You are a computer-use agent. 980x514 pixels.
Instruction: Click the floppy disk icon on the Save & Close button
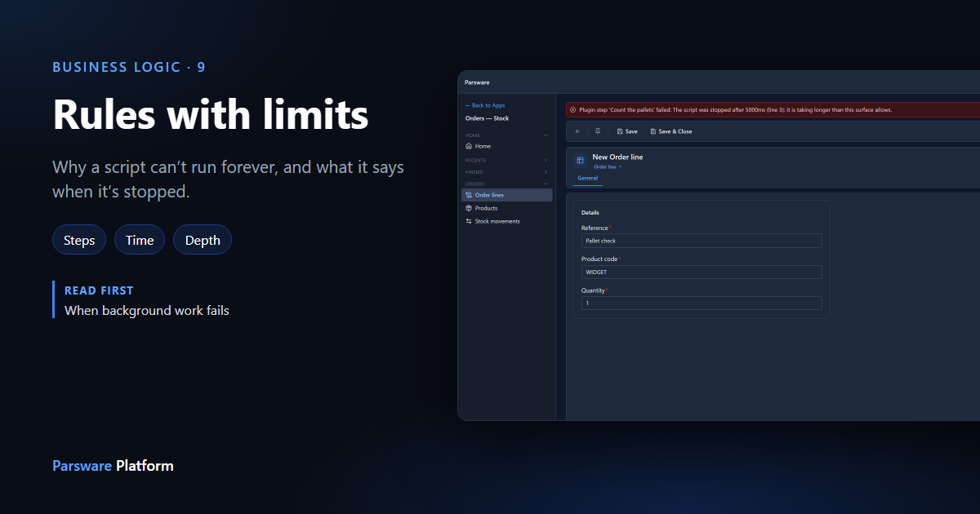pyautogui.click(x=653, y=131)
